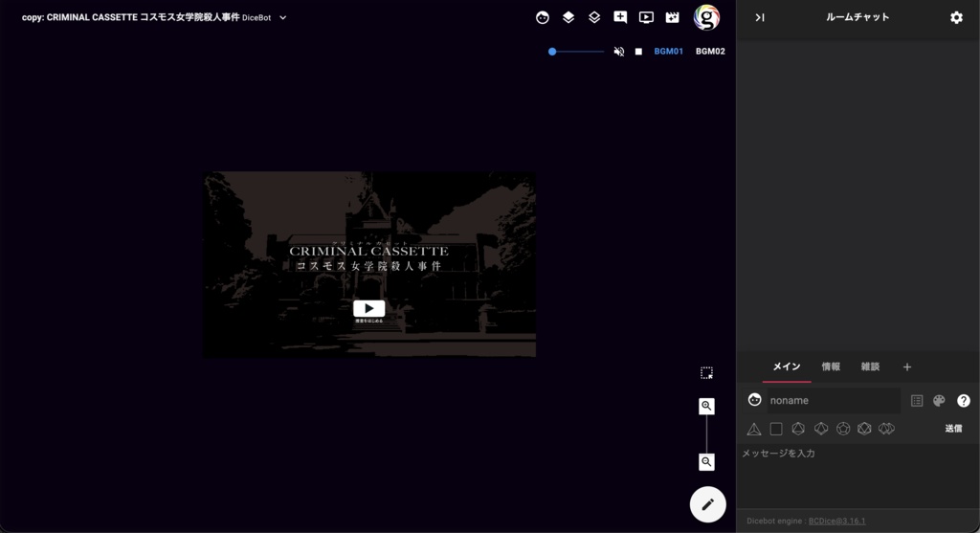Screen dimensions: 980x533
Task: Open the filled layers screen panel icon
Action: click(568, 17)
